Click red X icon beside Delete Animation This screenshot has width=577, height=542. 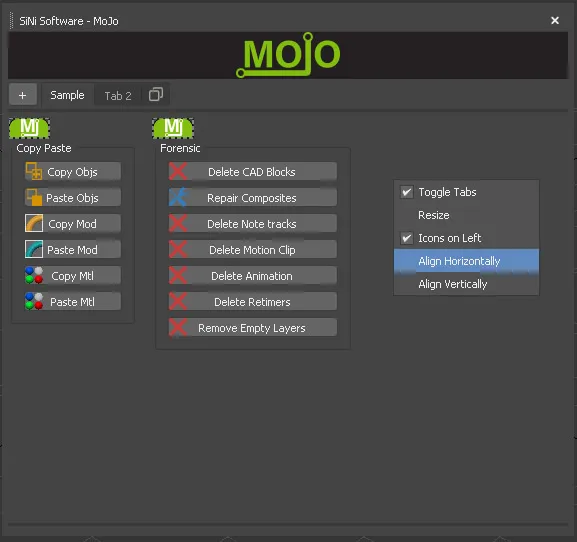coord(178,276)
